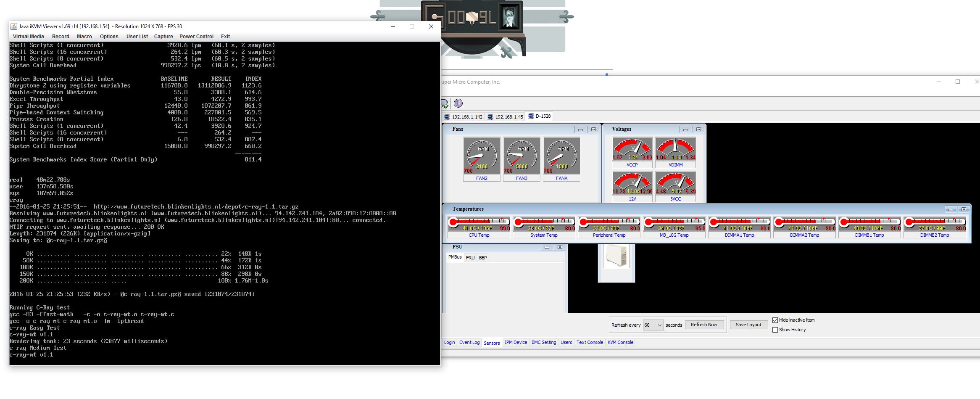Minimize the Temperatures panel
The width and height of the screenshot is (980, 399).
pyautogui.click(x=951, y=209)
